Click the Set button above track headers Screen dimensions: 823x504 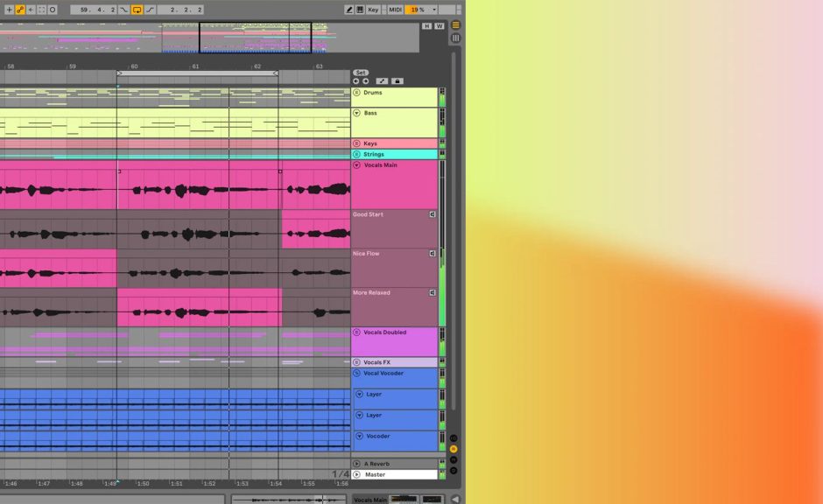pos(360,73)
